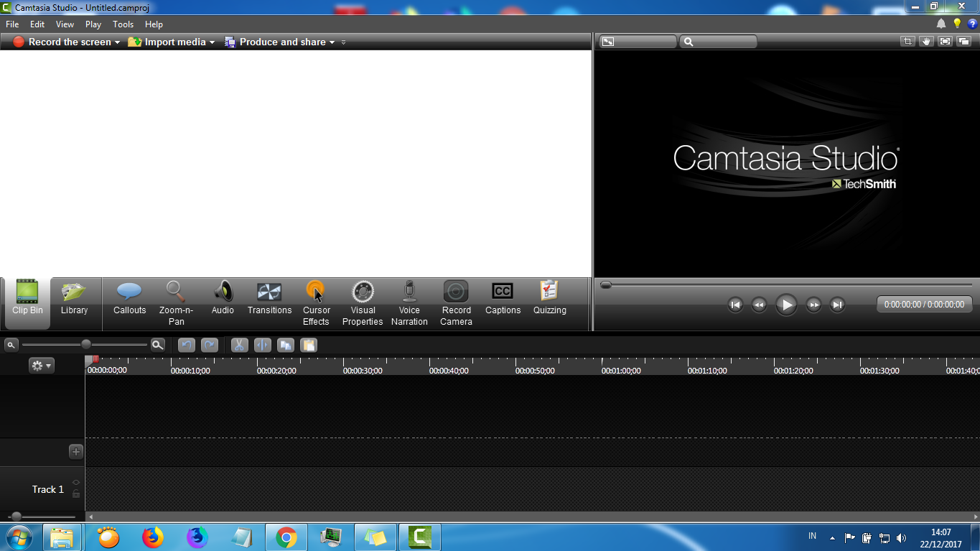Rewind the preview
Image resolution: width=980 pixels, height=551 pixels.
pyautogui.click(x=759, y=305)
